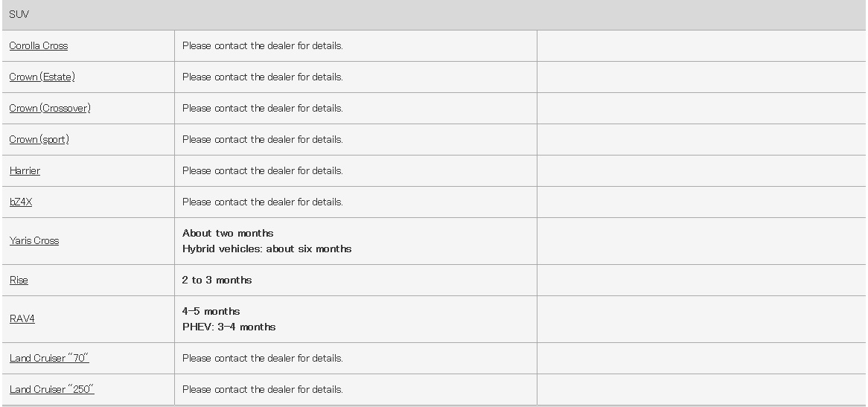Click the Yaris Cross link
Image resolution: width=868 pixels, height=407 pixels.
[33, 241]
